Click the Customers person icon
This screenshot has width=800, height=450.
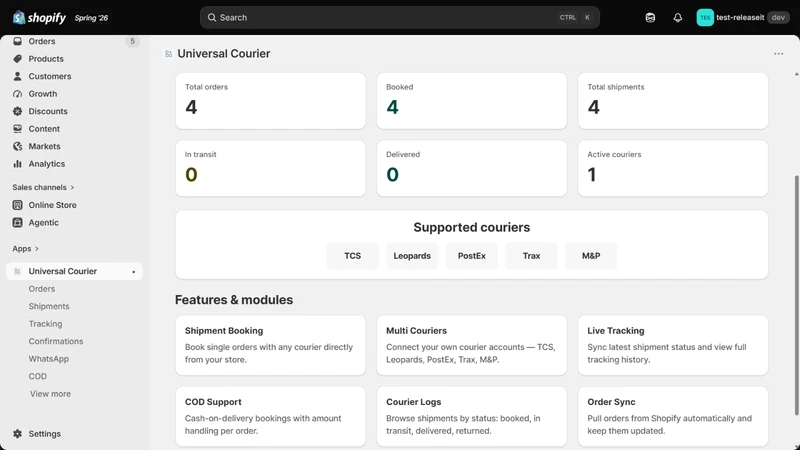(x=17, y=76)
